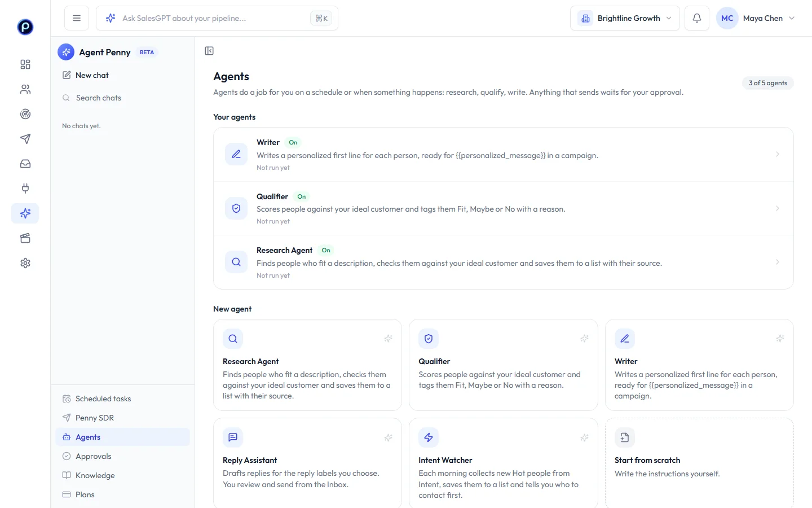Select the Agents menu item
812x508 pixels.
tap(122, 437)
